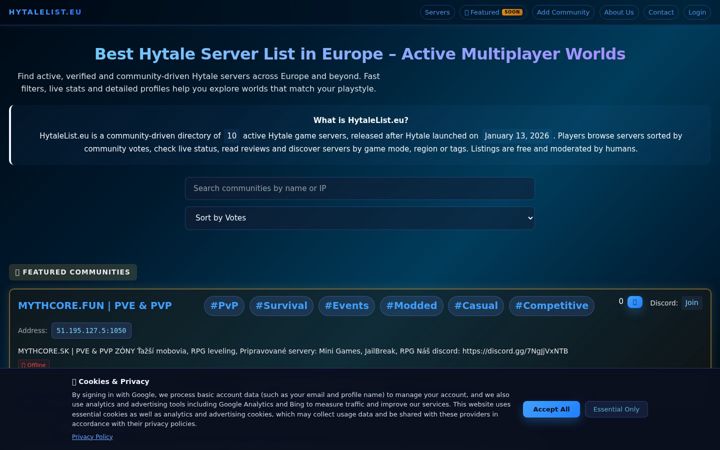Click the Offline status badge

[34, 365]
